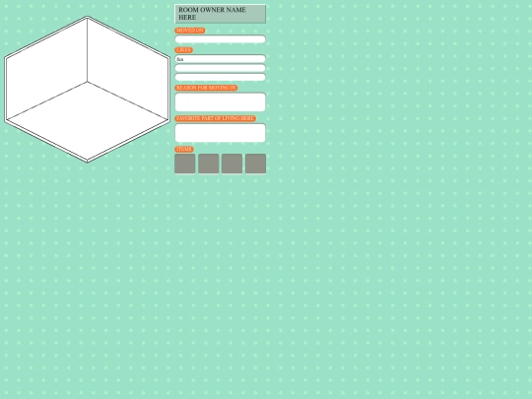Image resolution: width=532 pixels, height=399 pixels.
Task: Select the third gray item slot
Action: [x=233, y=164]
